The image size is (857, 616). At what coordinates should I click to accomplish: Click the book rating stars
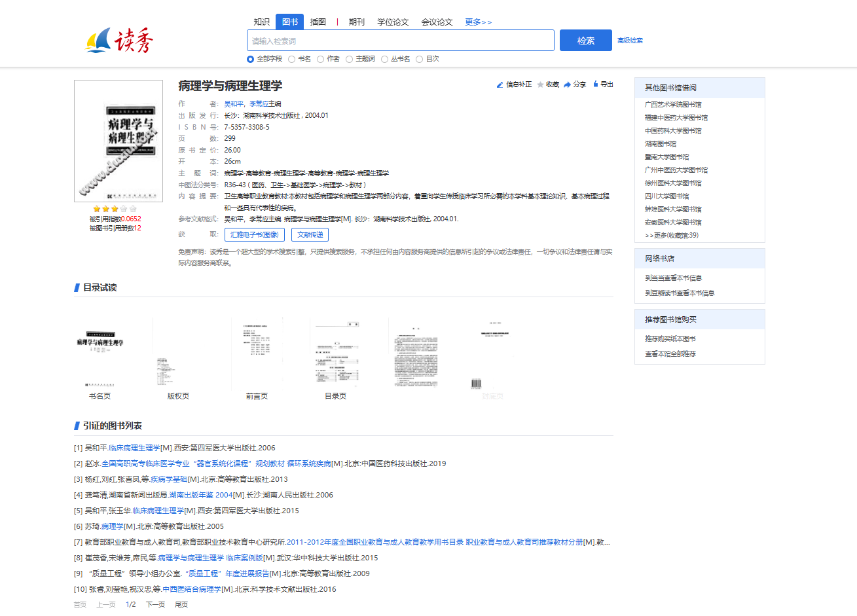[x=115, y=209]
